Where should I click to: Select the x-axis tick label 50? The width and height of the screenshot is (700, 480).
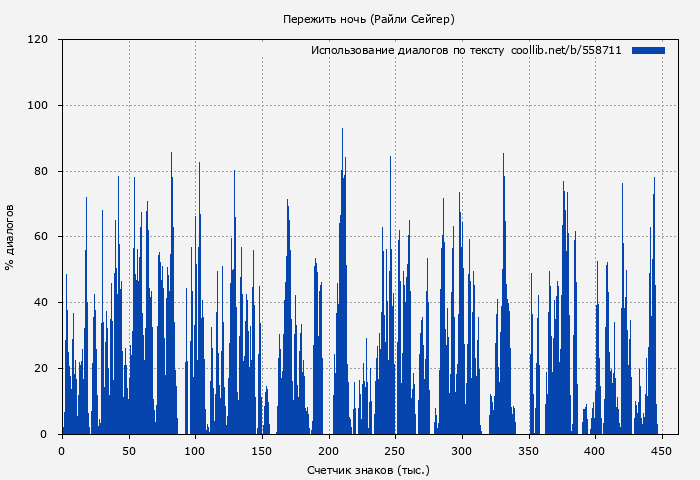pos(128,451)
